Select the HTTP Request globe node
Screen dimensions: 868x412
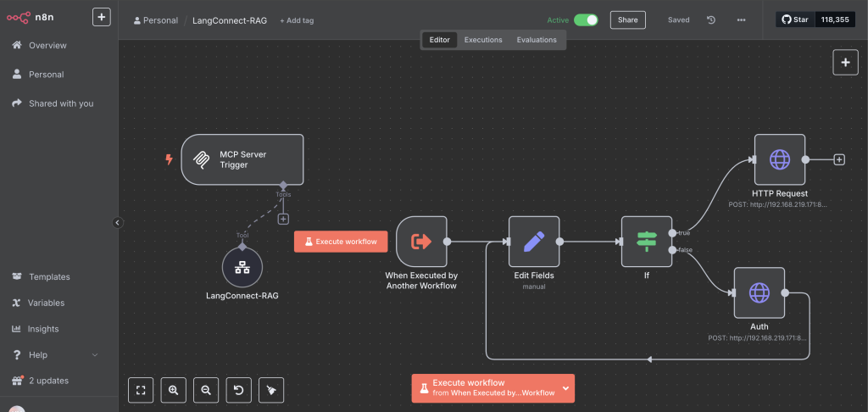(x=780, y=159)
